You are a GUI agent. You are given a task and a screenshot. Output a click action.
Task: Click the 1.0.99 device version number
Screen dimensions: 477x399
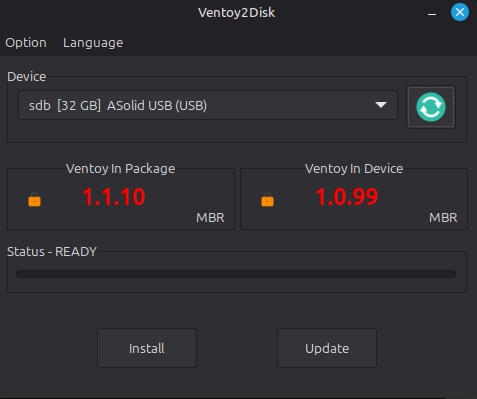tap(347, 197)
